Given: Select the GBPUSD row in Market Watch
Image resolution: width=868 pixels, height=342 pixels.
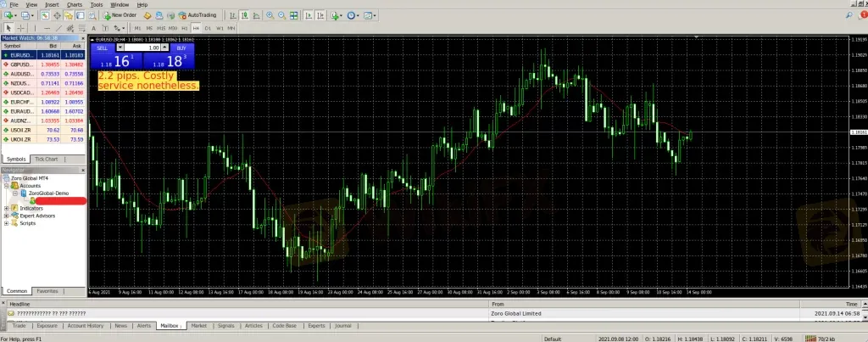Looking at the screenshot, I should click(43, 64).
